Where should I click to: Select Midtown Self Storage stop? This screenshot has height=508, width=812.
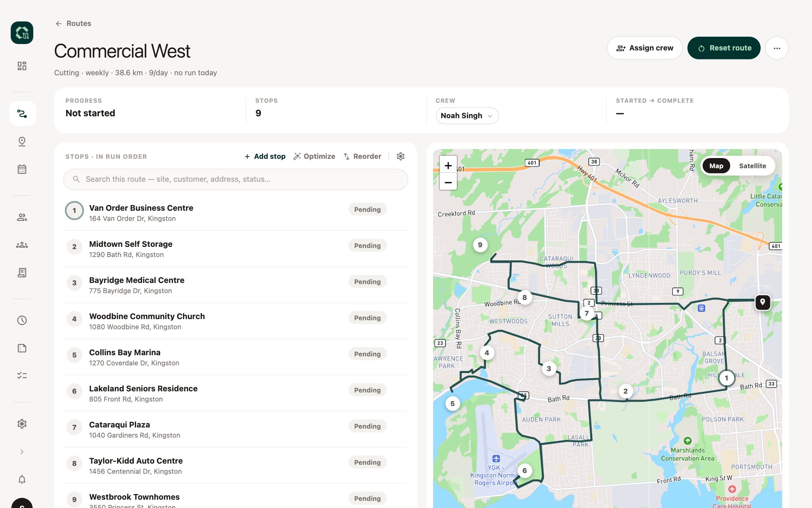pos(236,249)
